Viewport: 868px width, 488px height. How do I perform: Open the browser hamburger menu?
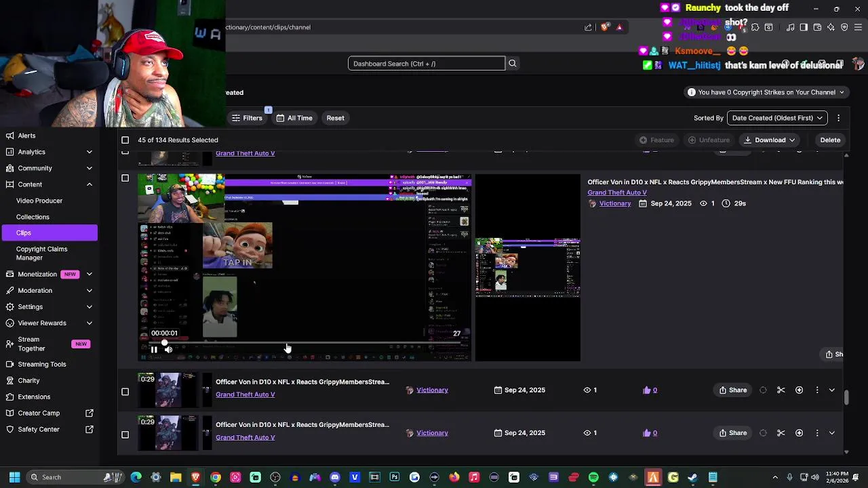coord(859,27)
